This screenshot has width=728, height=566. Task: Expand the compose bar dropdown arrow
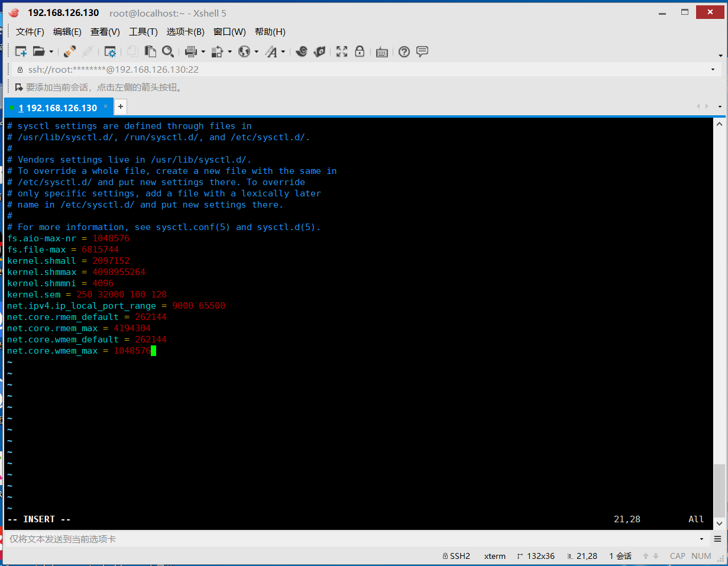click(702, 539)
